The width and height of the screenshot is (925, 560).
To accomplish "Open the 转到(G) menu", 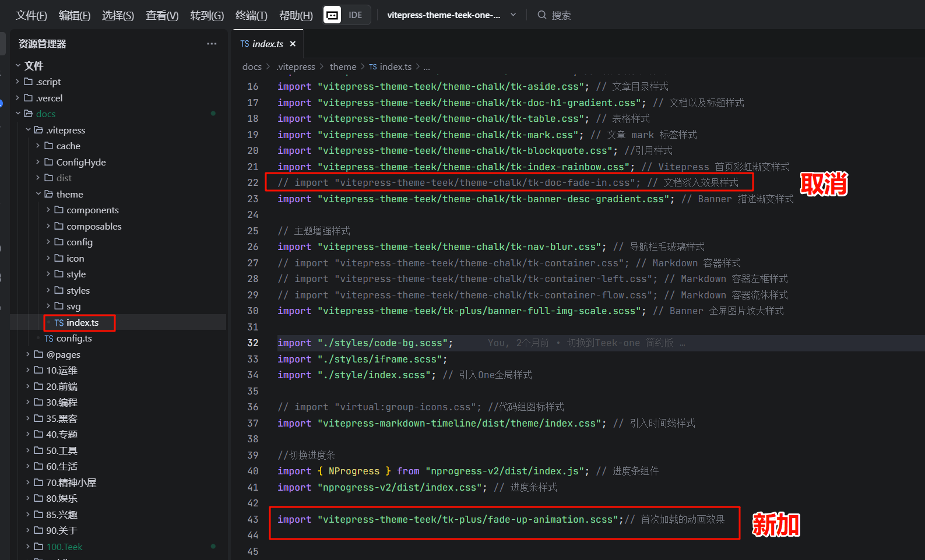I will [x=207, y=15].
